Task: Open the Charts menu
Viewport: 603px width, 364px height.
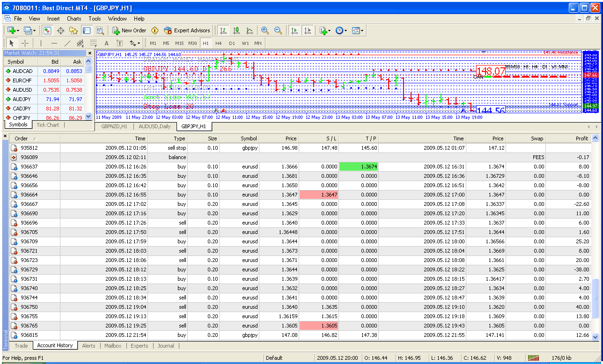Action: pyautogui.click(x=74, y=19)
